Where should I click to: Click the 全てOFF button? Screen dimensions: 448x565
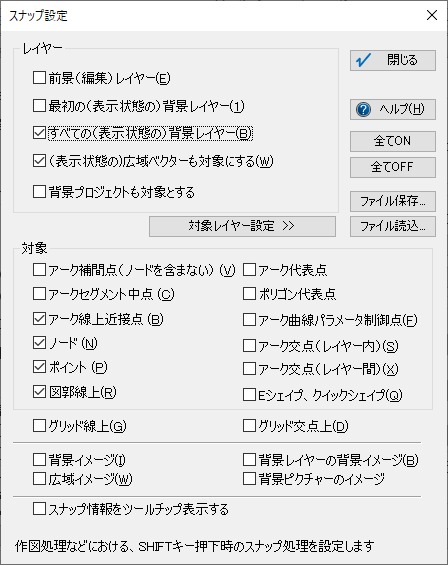392,167
